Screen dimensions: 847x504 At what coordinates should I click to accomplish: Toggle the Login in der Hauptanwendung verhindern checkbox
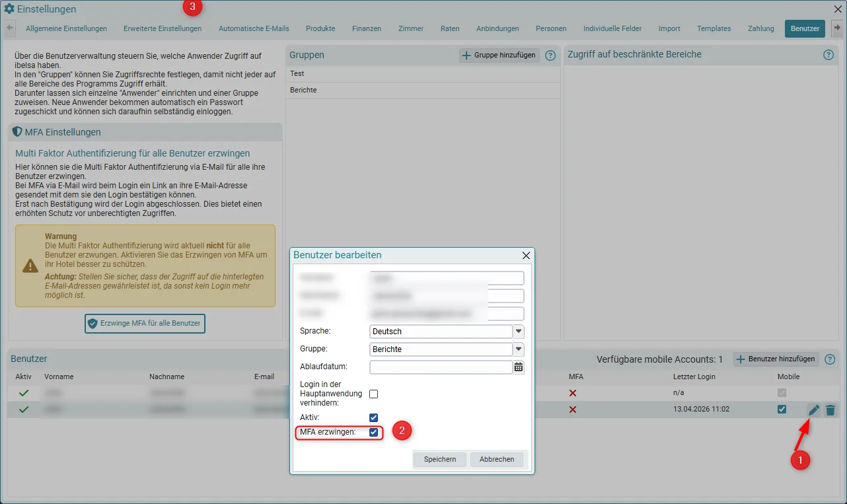(x=374, y=394)
